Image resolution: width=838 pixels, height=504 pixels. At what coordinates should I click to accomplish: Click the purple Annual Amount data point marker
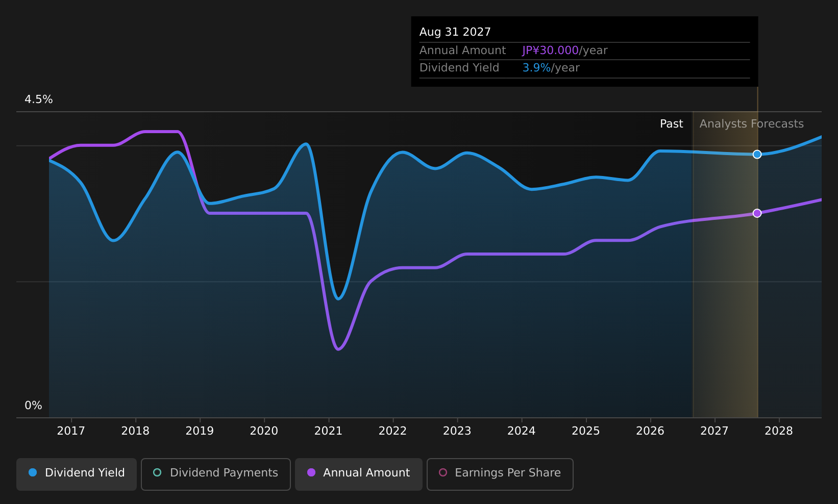(757, 213)
